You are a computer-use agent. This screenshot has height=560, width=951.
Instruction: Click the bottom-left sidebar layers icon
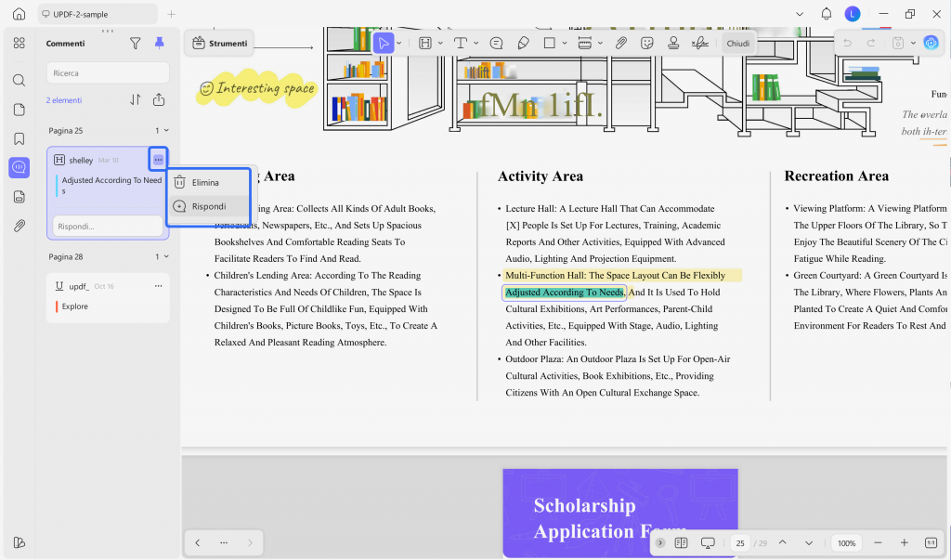20,542
